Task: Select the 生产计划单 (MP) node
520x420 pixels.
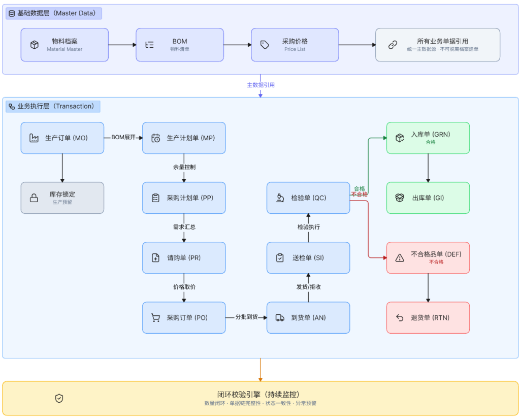Action: point(184,138)
